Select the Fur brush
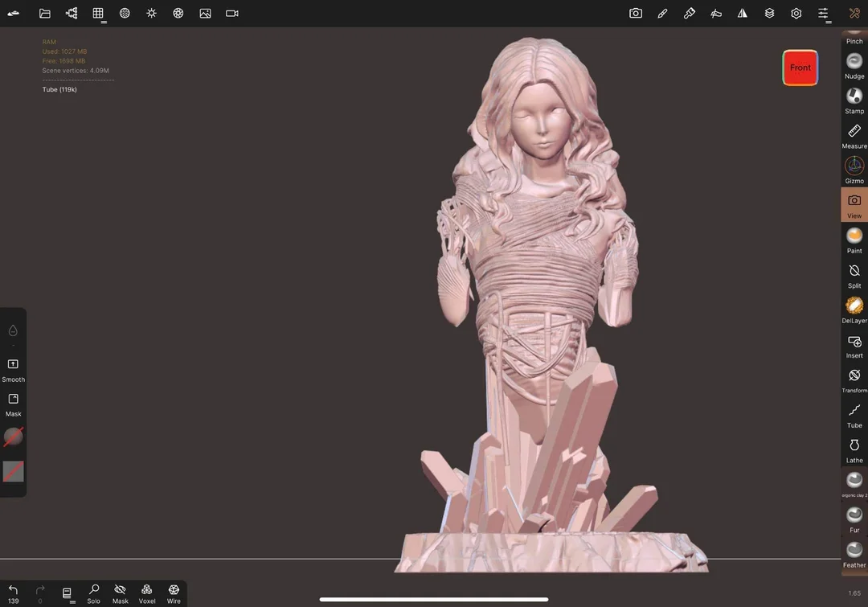Screen dimensions: 868x607 pyautogui.click(x=854, y=519)
